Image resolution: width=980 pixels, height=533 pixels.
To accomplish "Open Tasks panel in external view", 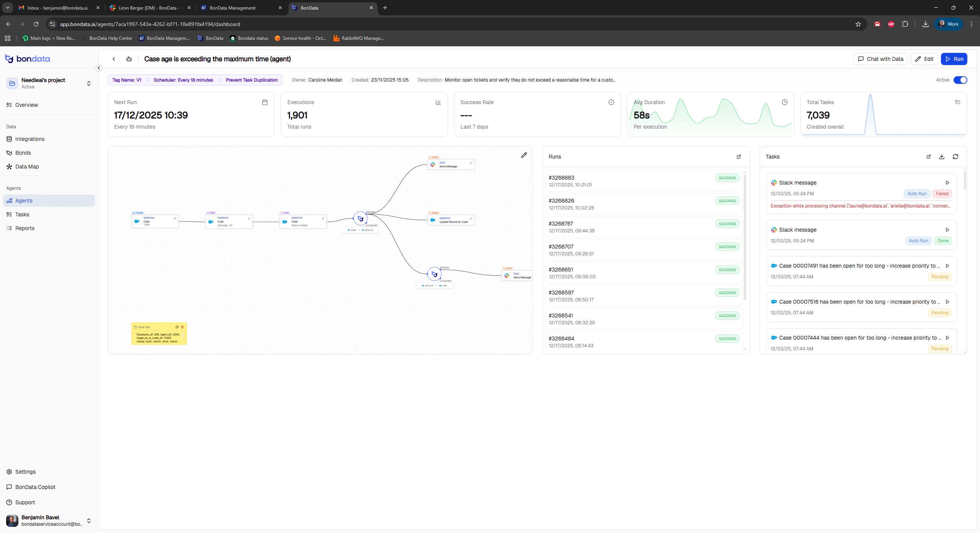I will 928,157.
